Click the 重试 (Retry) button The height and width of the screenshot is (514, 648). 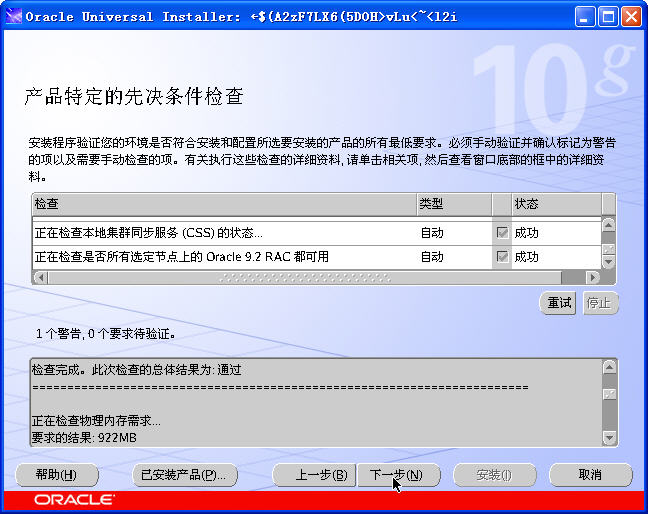(558, 303)
